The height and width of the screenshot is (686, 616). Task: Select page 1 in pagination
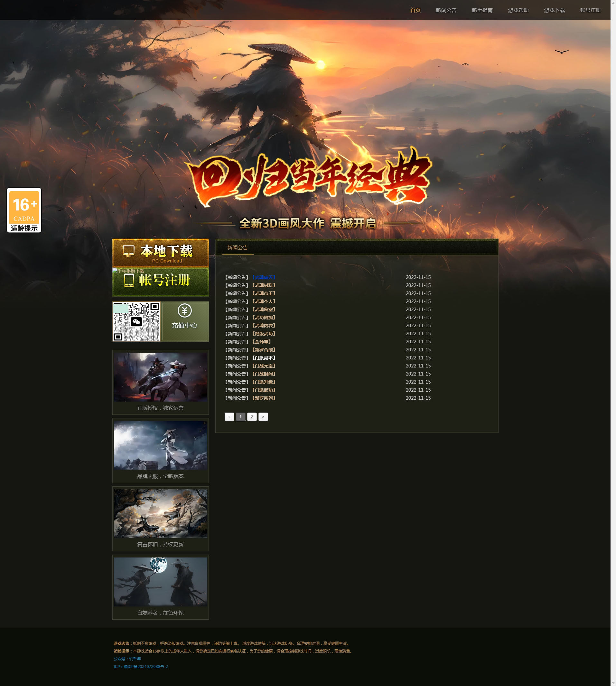241,417
